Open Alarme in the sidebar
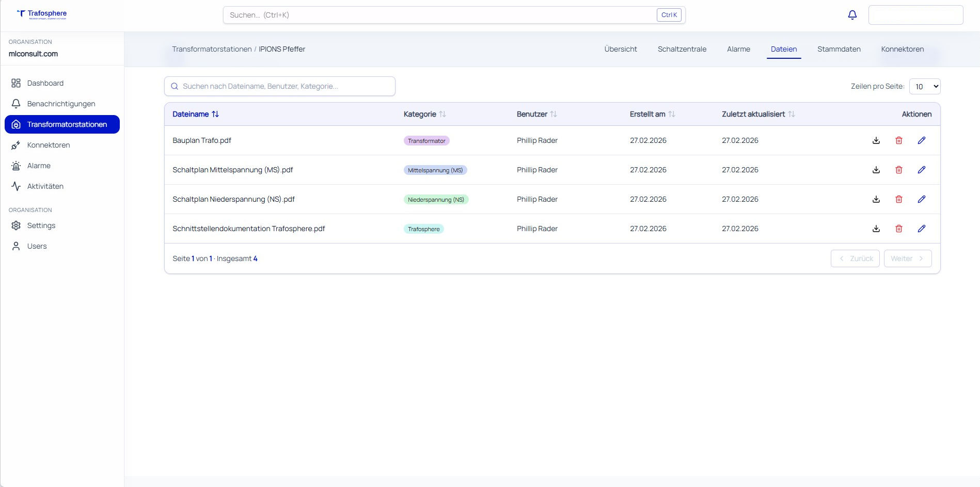980x487 pixels. [39, 166]
